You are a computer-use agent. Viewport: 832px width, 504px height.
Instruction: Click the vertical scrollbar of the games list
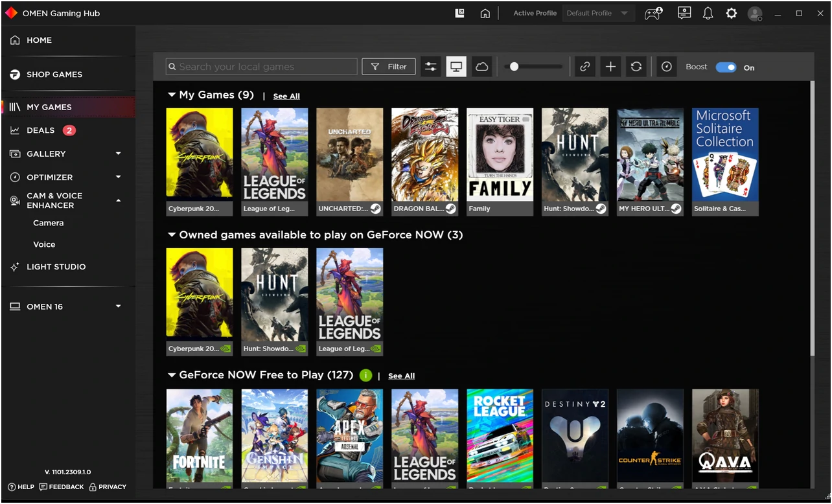pyautogui.click(x=812, y=218)
